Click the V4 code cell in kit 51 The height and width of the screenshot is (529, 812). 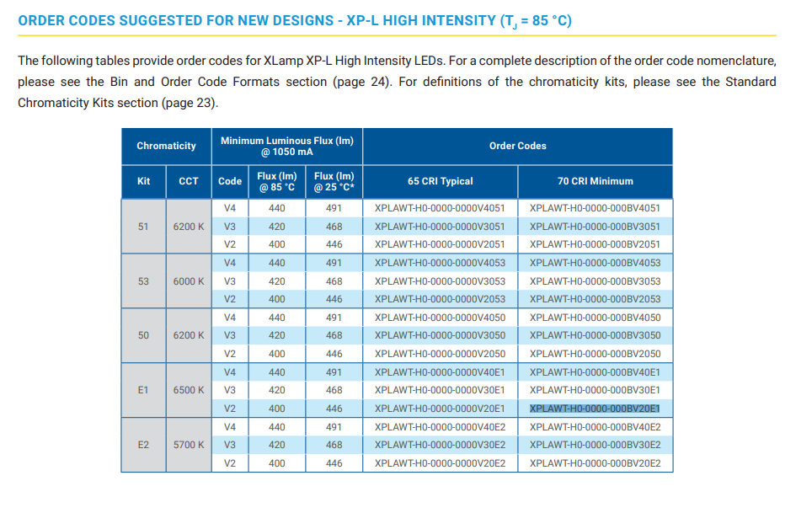click(x=230, y=208)
